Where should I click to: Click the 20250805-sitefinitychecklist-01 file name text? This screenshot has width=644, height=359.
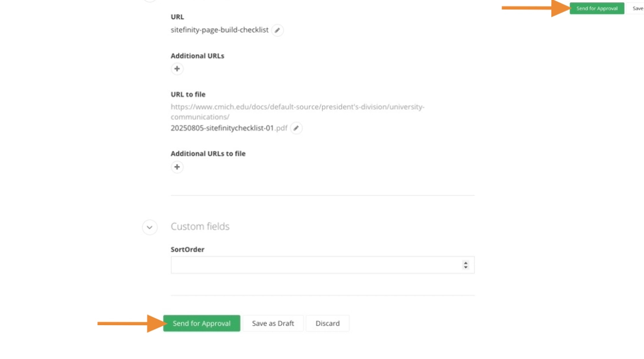(222, 128)
